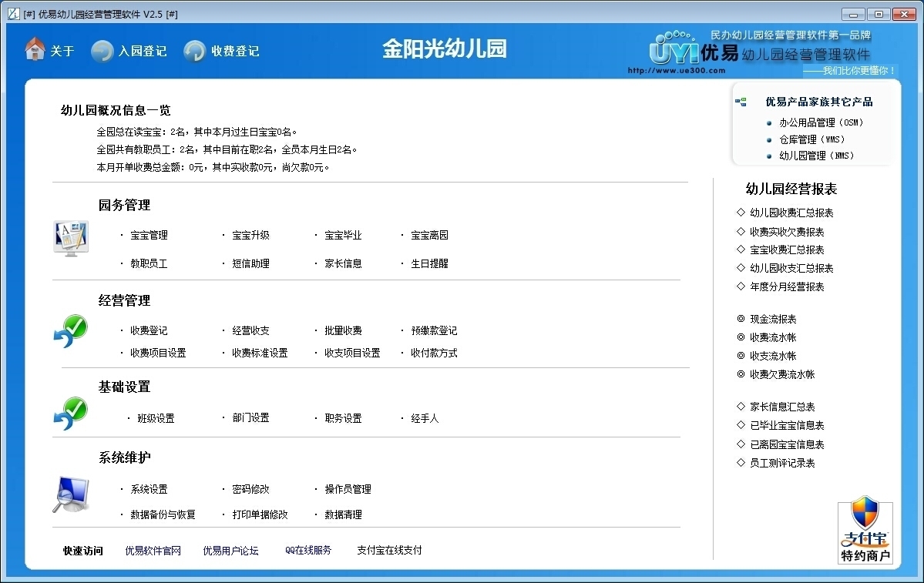924x583 pixels.
Task: Open 收费流水帐
Action: 773,337
